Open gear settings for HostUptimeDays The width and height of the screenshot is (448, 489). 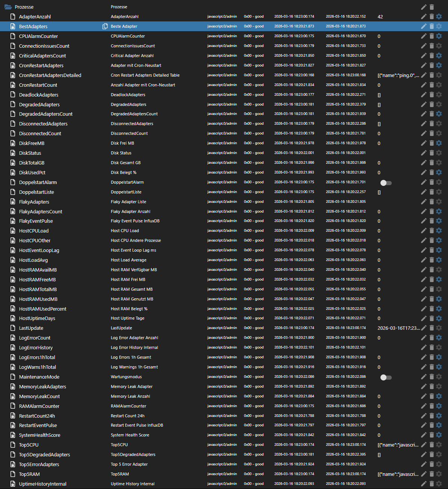pos(439,318)
